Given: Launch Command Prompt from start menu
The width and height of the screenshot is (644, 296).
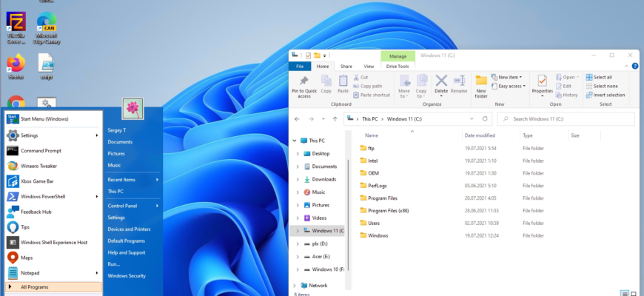Looking at the screenshot, I should click(53, 151).
